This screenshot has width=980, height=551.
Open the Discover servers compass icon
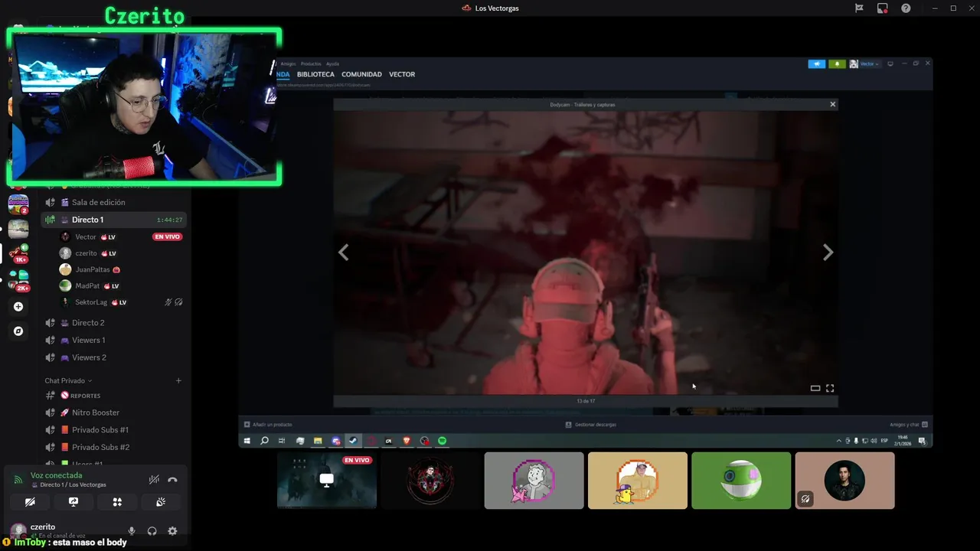pyautogui.click(x=18, y=331)
